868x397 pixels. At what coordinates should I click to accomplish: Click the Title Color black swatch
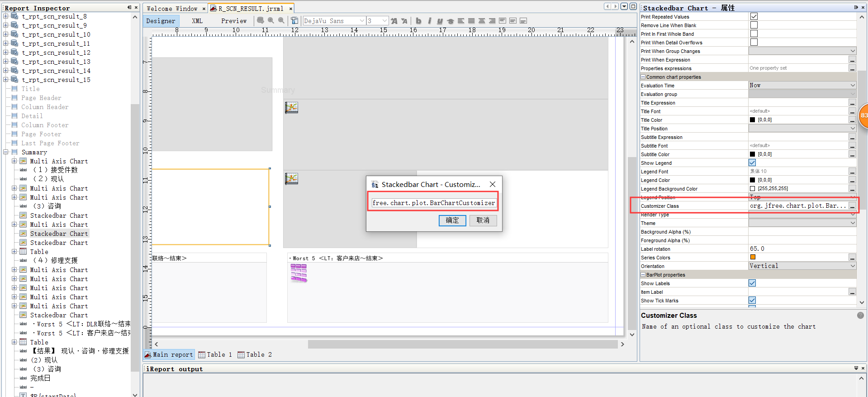[x=753, y=120]
